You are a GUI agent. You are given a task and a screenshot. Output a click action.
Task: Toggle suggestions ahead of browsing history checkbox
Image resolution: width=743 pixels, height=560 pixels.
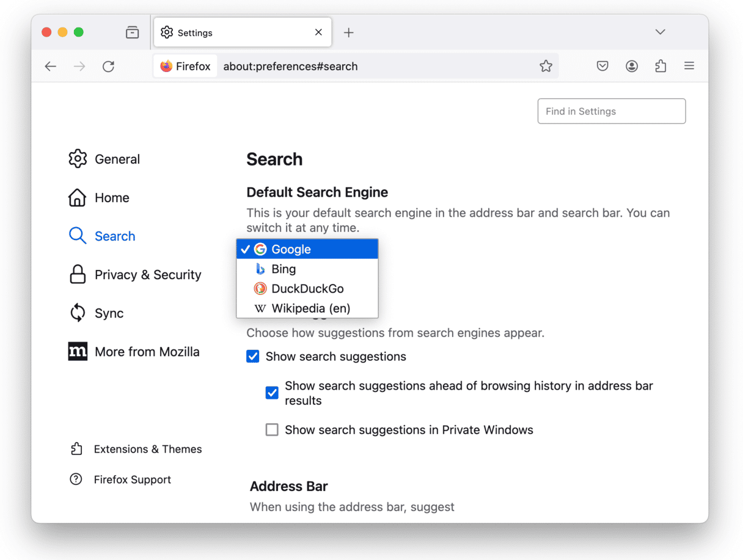[272, 393]
